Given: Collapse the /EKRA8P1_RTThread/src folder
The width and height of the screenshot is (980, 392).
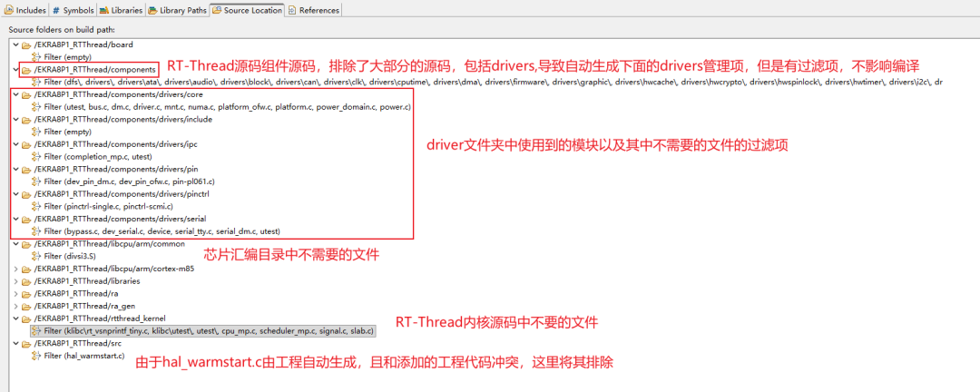Looking at the screenshot, I should [15, 343].
